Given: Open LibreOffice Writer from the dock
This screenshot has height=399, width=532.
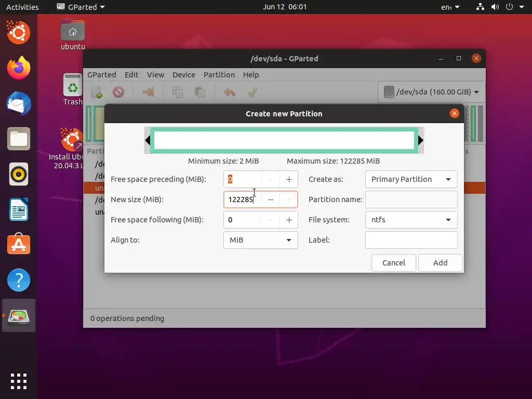Looking at the screenshot, I should (19, 209).
